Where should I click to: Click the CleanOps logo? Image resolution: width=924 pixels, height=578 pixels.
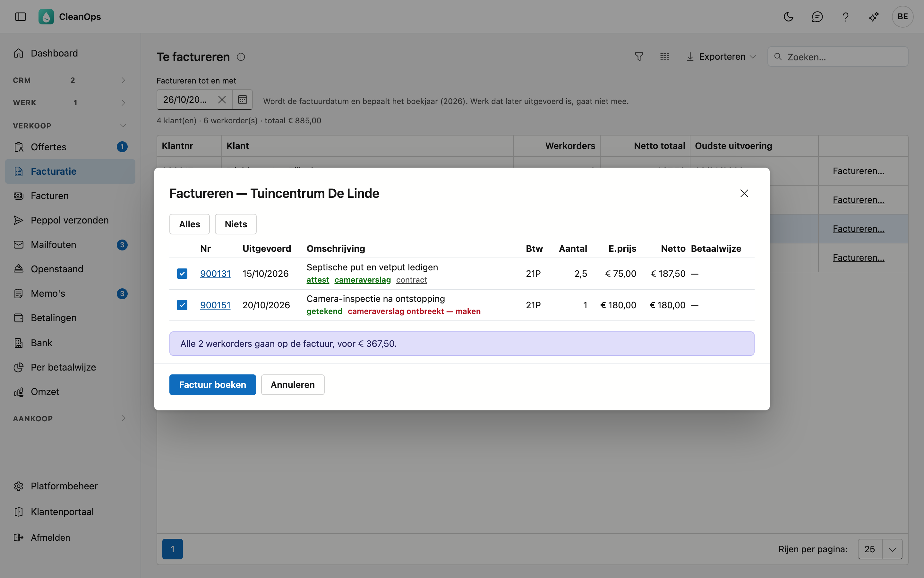(46, 16)
